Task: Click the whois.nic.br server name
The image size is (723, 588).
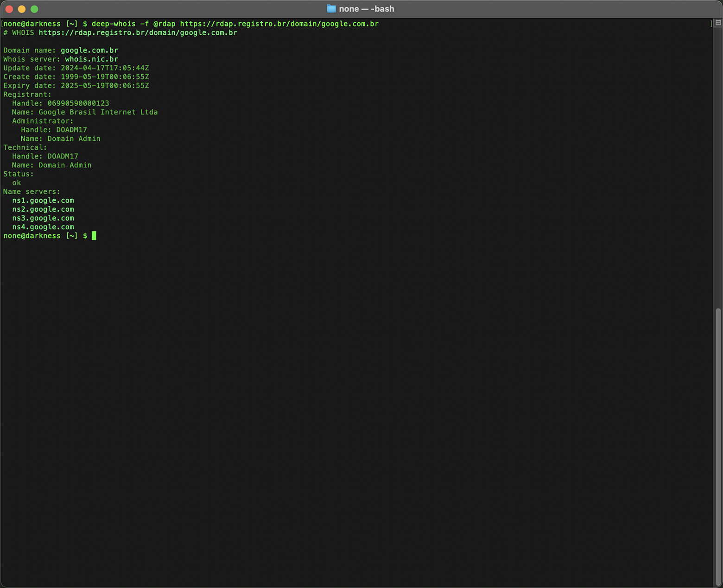Action: click(x=91, y=59)
